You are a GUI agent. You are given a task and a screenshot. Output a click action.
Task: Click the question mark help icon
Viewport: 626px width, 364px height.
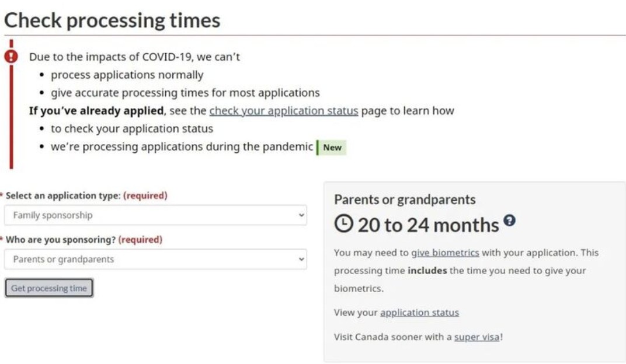point(510,220)
